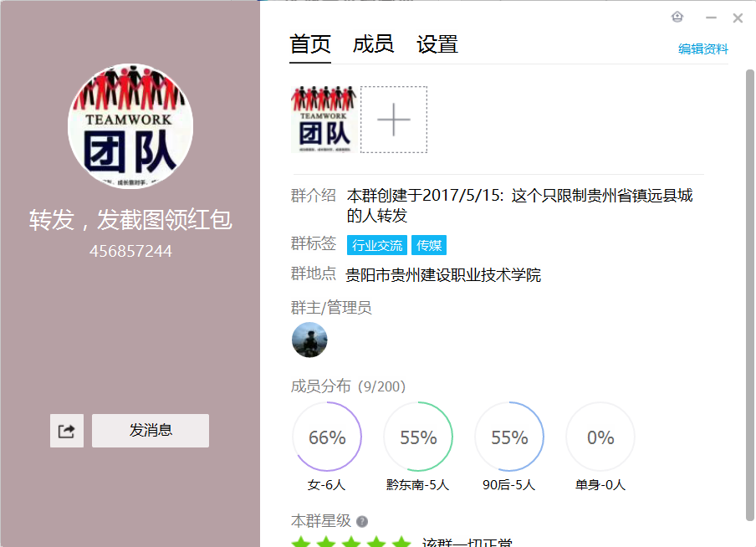Image resolution: width=756 pixels, height=547 pixels.
Task: Click the 行业交流 group tag
Action: tap(377, 245)
